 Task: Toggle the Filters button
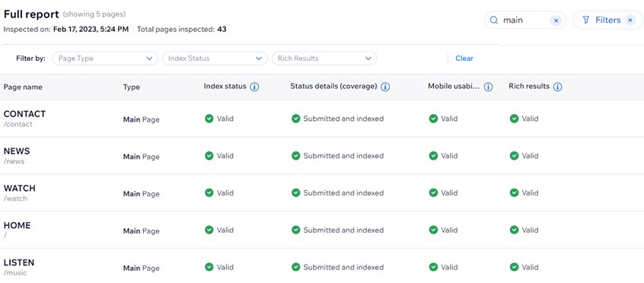coord(607,20)
